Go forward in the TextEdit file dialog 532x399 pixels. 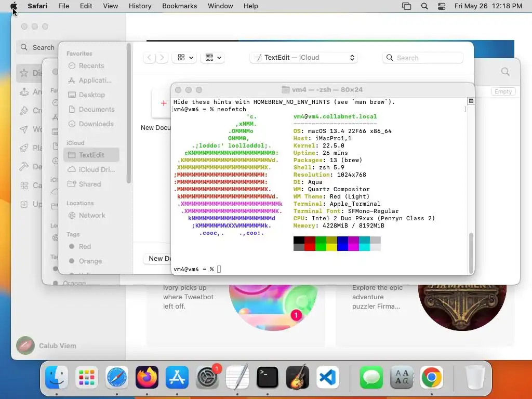[x=162, y=58]
